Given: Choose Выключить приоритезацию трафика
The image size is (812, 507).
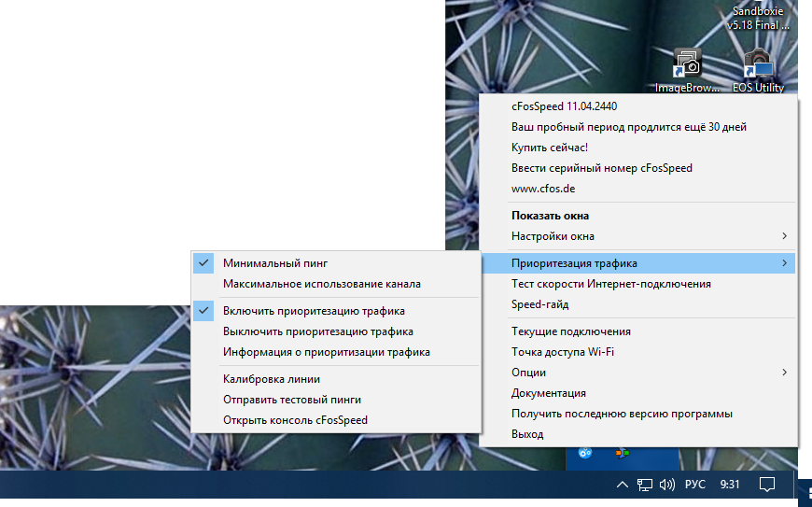Looking at the screenshot, I should point(336,331).
